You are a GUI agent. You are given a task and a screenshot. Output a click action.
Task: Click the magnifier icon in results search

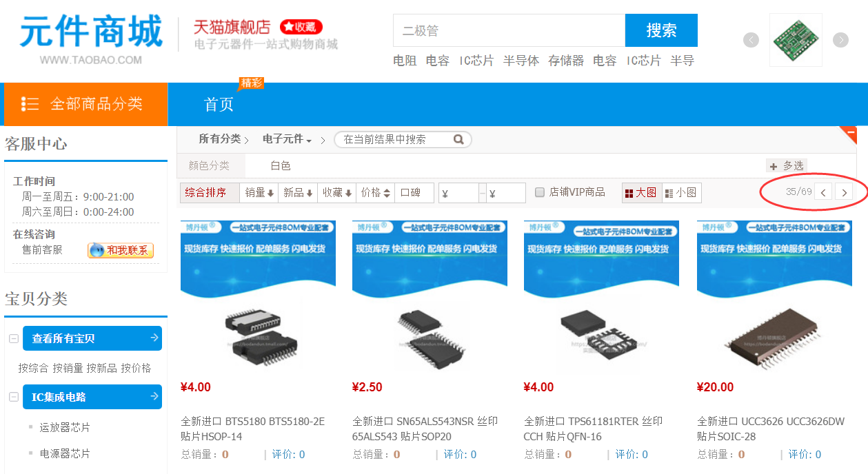click(x=458, y=139)
